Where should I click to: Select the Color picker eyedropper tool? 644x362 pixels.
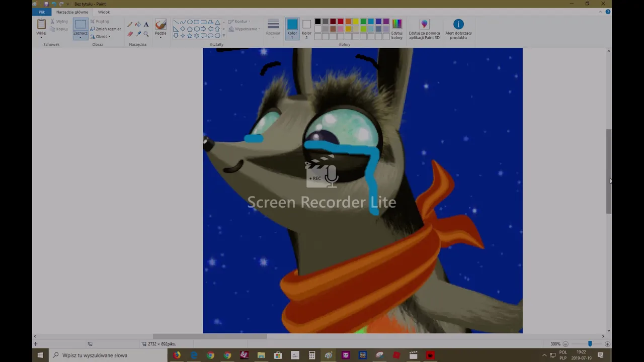point(138,34)
